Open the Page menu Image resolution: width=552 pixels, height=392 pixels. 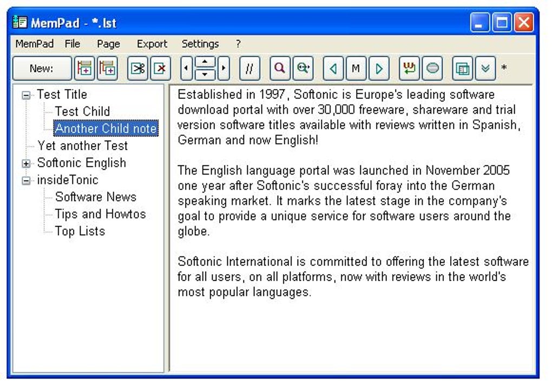coord(108,44)
